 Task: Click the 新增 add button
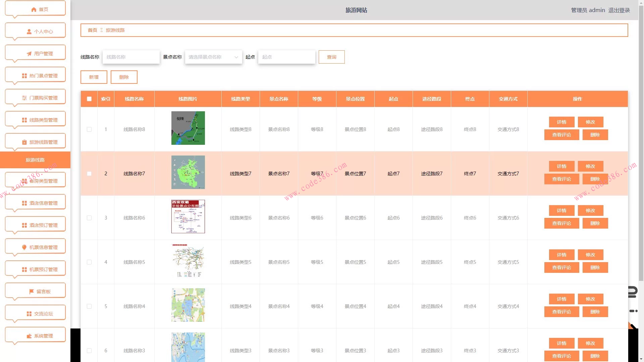pyautogui.click(x=94, y=77)
